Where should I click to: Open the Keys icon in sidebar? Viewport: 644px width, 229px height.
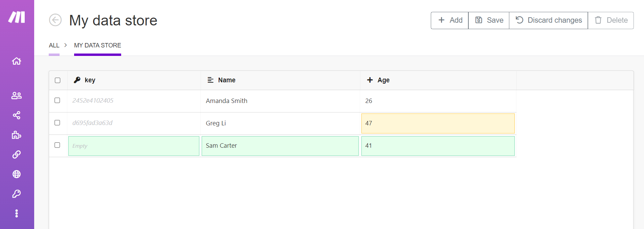(x=17, y=194)
